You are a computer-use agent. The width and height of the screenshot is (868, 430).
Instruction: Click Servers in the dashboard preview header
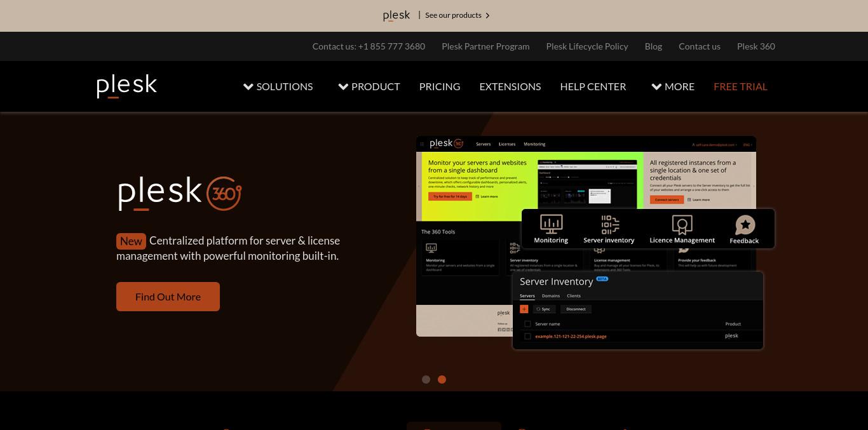(x=484, y=144)
